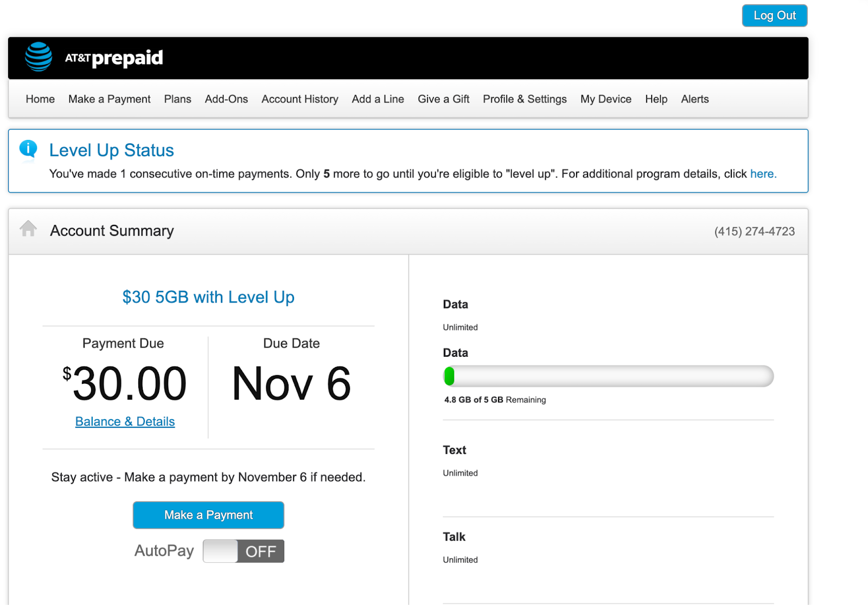
Task: Click the data remaining progress bar
Action: [608, 376]
